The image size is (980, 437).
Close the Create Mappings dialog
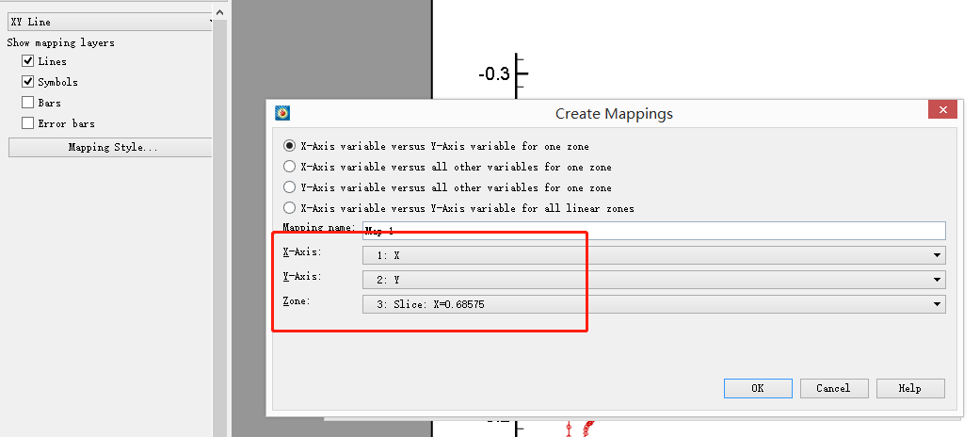[x=943, y=110]
